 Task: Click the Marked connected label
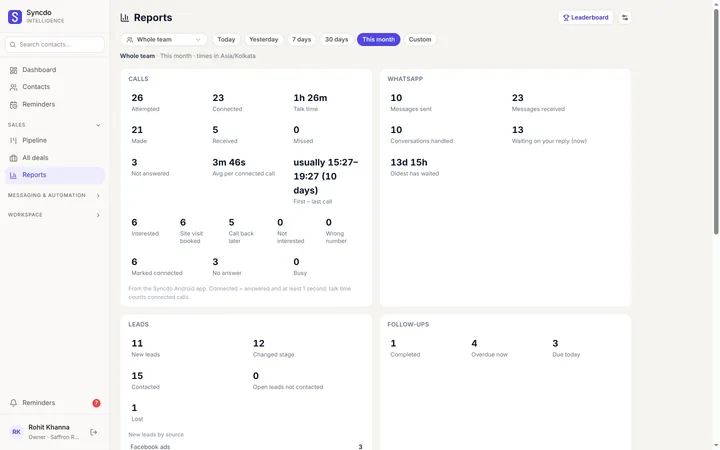[157, 273]
